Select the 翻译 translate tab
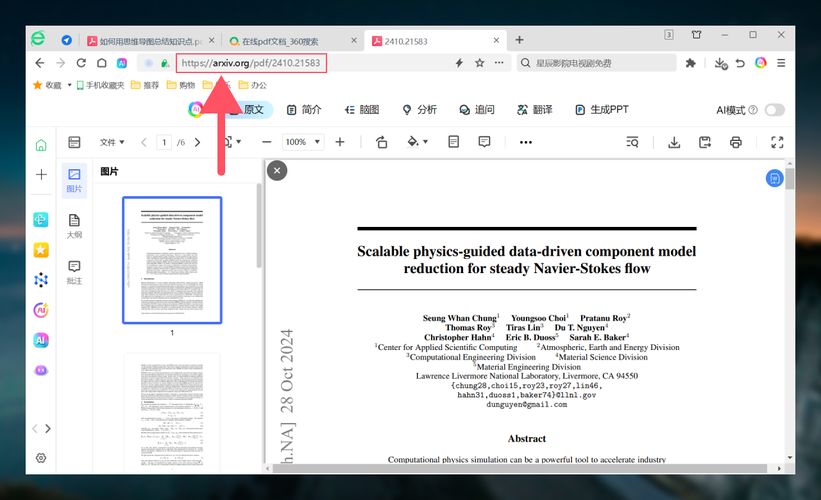This screenshot has height=500, width=821. click(535, 110)
